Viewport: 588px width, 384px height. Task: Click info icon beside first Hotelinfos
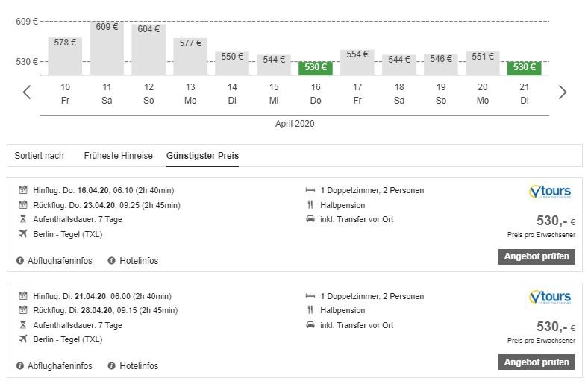click(x=112, y=261)
